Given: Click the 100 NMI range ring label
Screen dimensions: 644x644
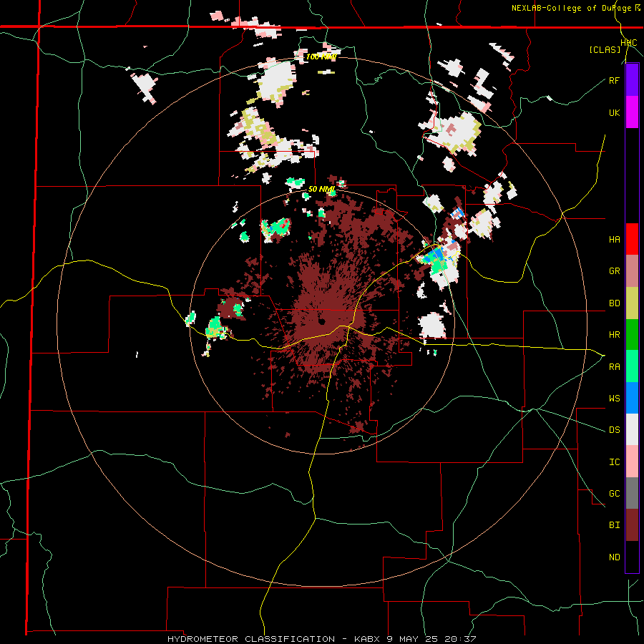Looking at the screenshot, I should (321, 57).
